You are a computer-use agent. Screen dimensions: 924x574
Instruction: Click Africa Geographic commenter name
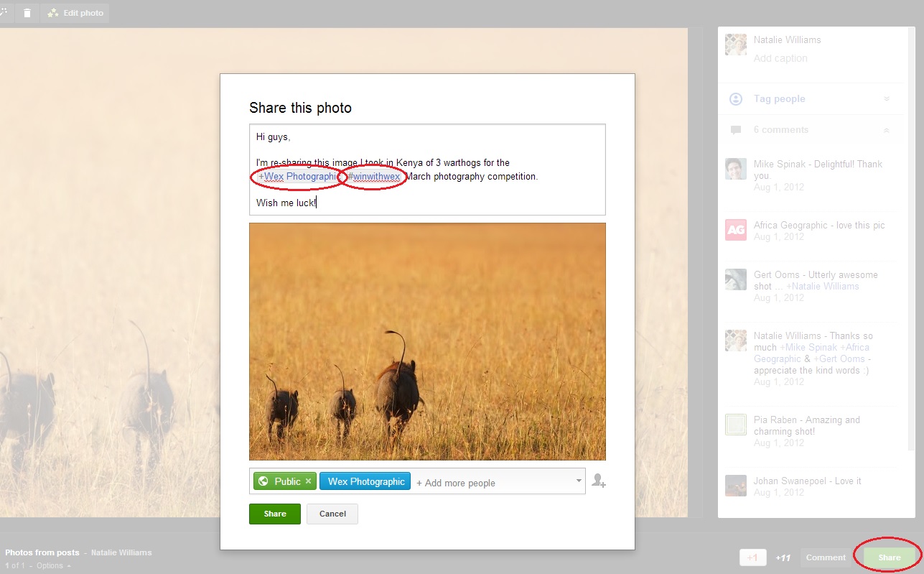(x=790, y=225)
